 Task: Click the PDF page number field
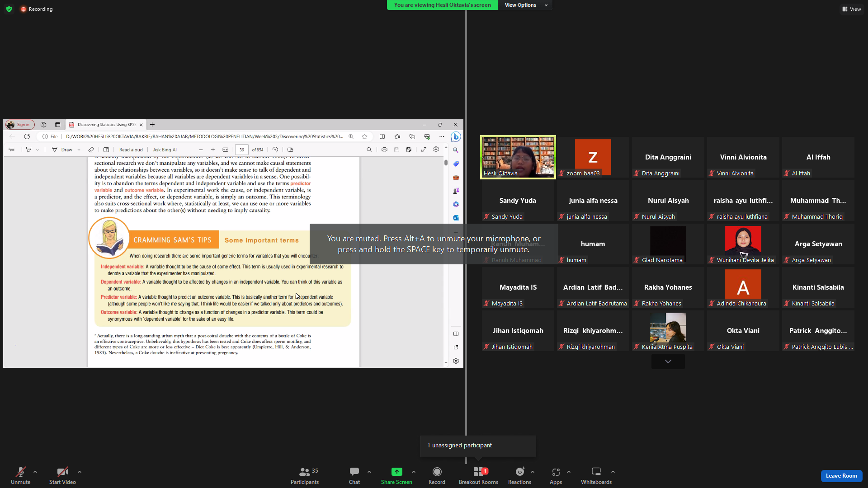tap(242, 150)
